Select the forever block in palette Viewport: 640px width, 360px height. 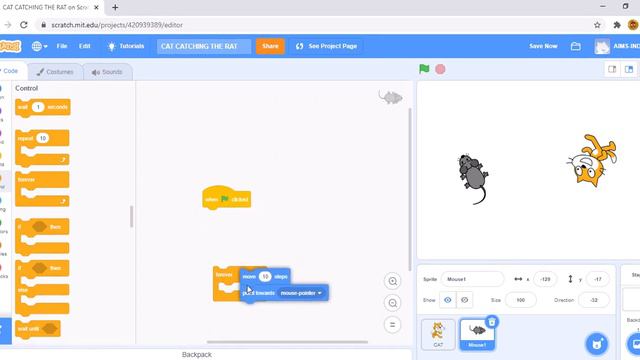42,189
